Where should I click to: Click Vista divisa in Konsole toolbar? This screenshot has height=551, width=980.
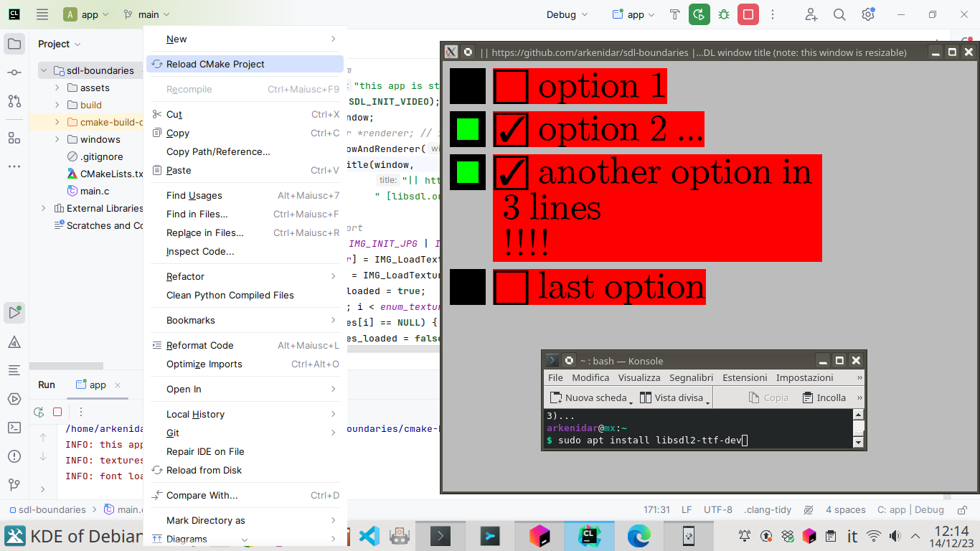673,397
